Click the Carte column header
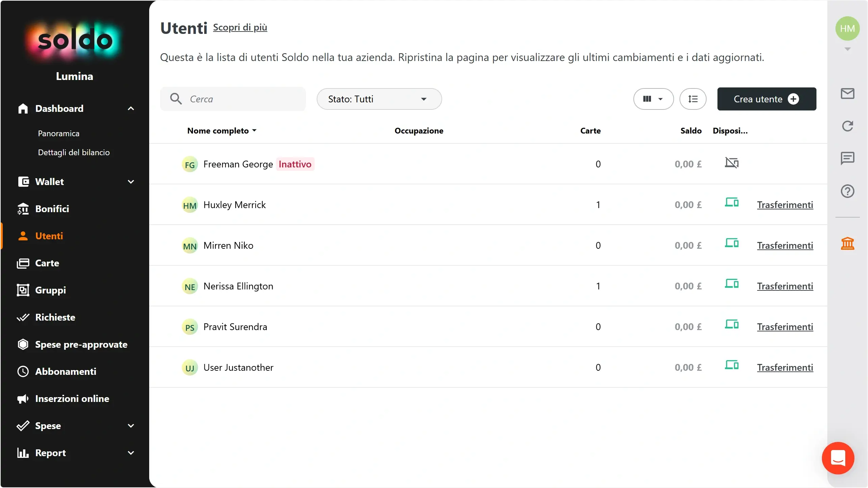868x488 pixels. 590,131
